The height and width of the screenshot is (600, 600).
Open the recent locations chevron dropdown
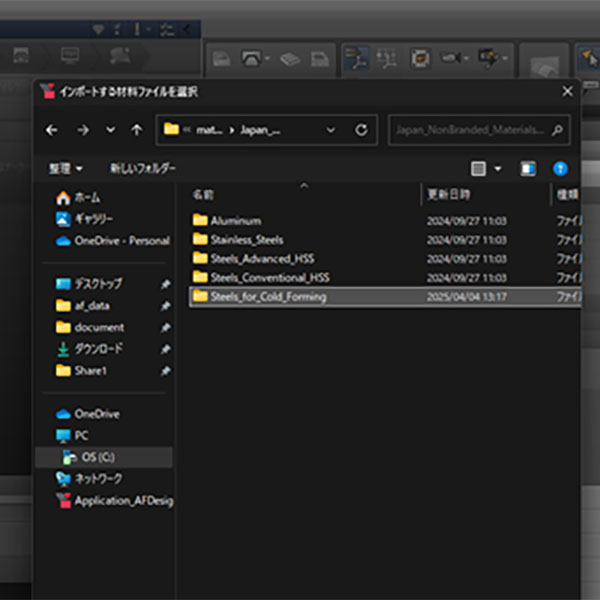111,130
